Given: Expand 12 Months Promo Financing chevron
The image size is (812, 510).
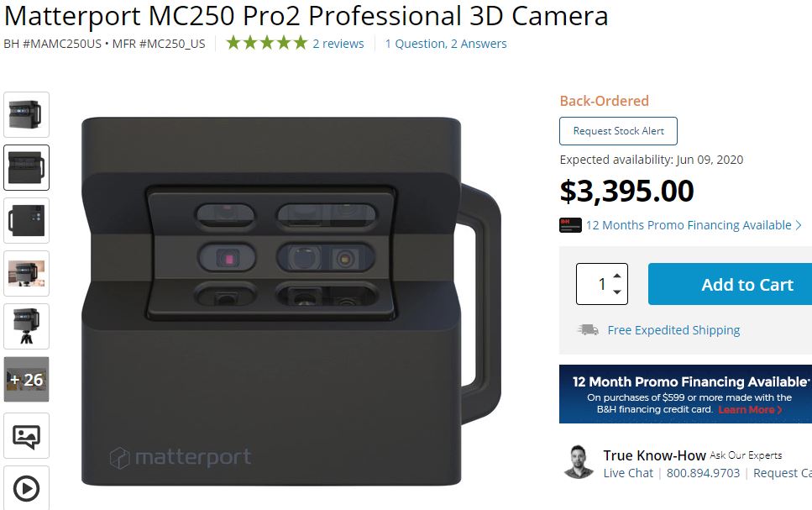Looking at the screenshot, I should tap(799, 225).
